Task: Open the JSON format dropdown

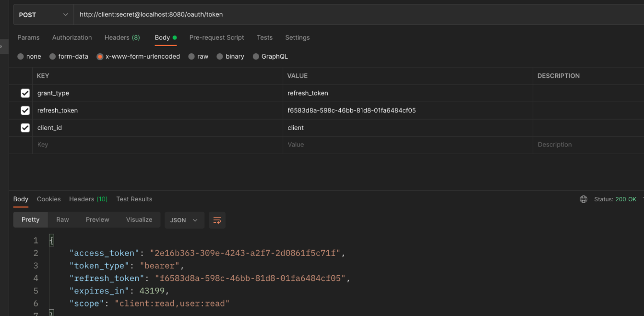Action: click(184, 220)
